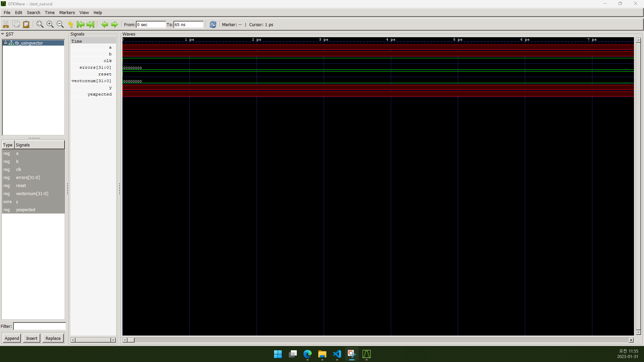The height and width of the screenshot is (362, 644).
Task: Click the From time input field
Action: (151, 24)
